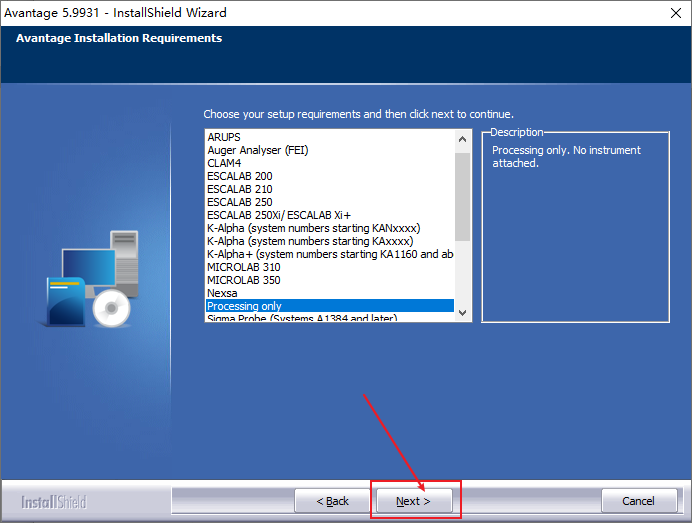Select MICROLAB 350 in the list

point(330,280)
